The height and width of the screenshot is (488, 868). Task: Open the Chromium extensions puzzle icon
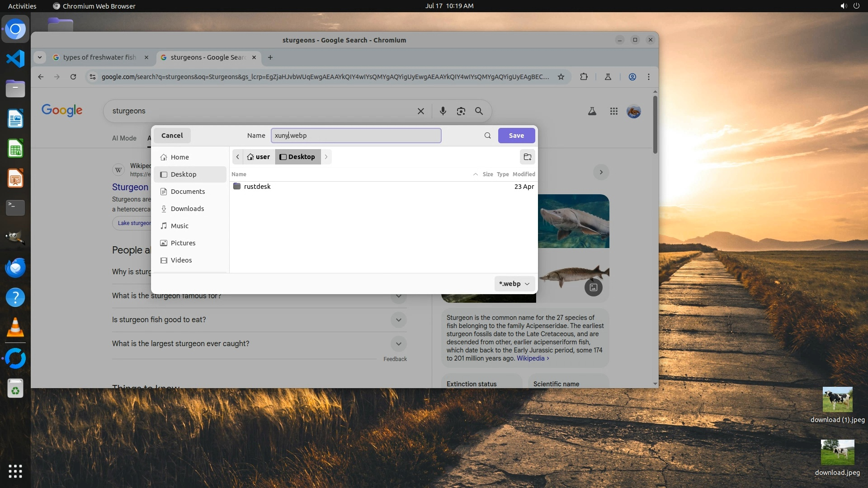click(x=584, y=77)
